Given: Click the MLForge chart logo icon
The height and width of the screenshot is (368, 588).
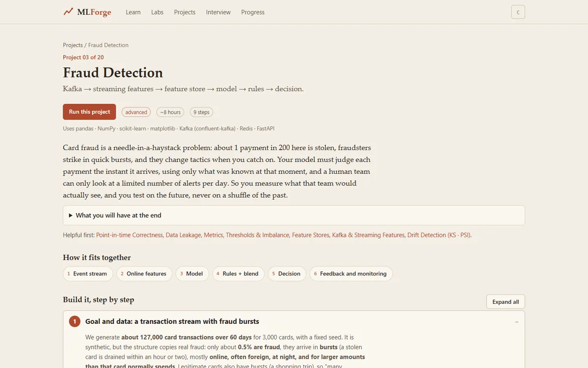Looking at the screenshot, I should (68, 12).
